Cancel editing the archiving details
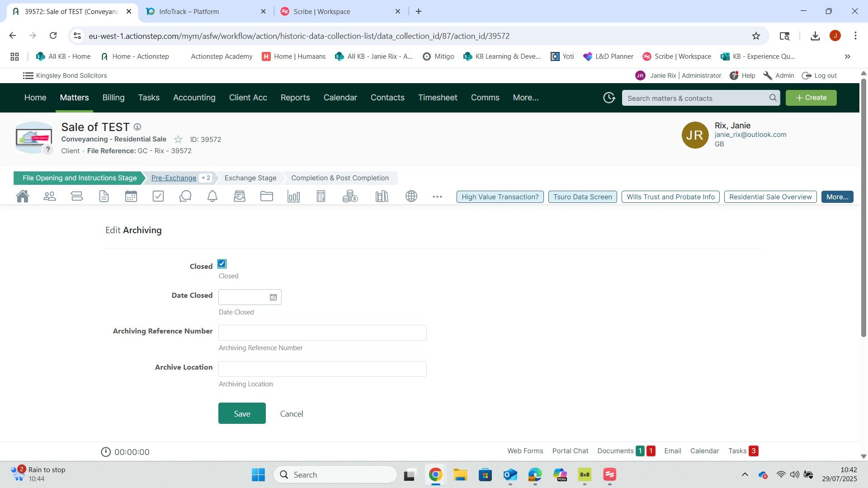 pos(292,414)
